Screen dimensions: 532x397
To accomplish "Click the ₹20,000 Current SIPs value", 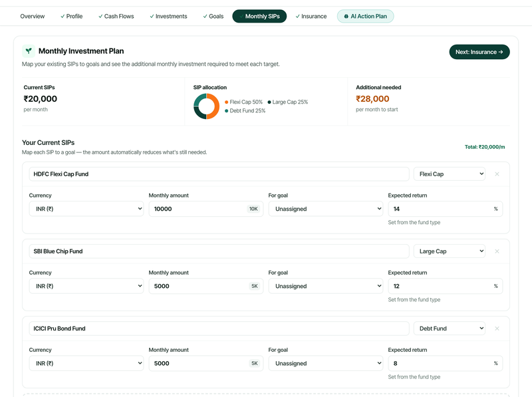I will [41, 99].
